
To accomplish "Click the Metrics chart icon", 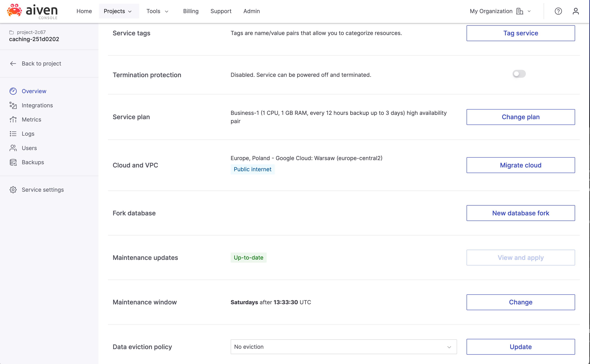I will 13,120.
